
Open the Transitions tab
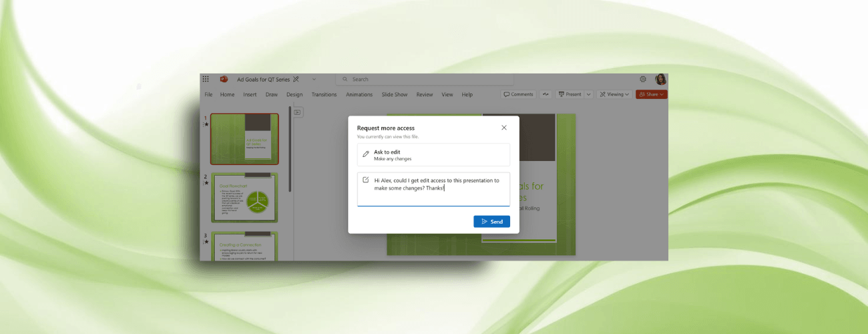pyautogui.click(x=324, y=95)
